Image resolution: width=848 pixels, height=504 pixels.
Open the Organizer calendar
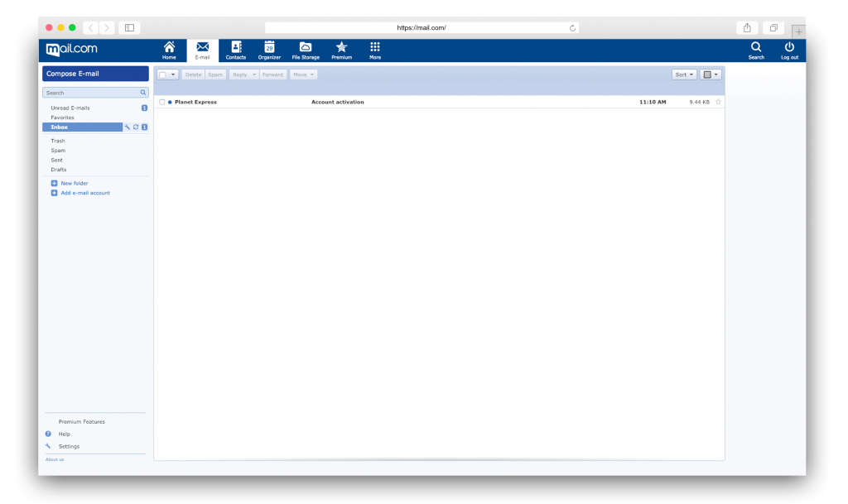(x=269, y=50)
